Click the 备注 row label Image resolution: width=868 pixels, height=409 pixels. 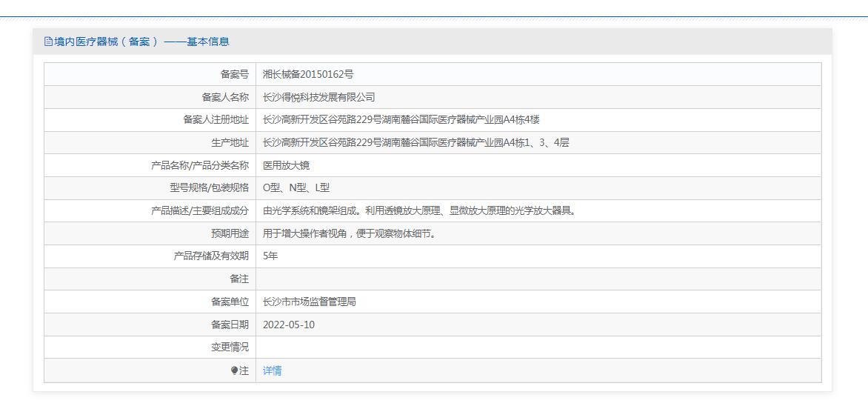pyautogui.click(x=239, y=279)
